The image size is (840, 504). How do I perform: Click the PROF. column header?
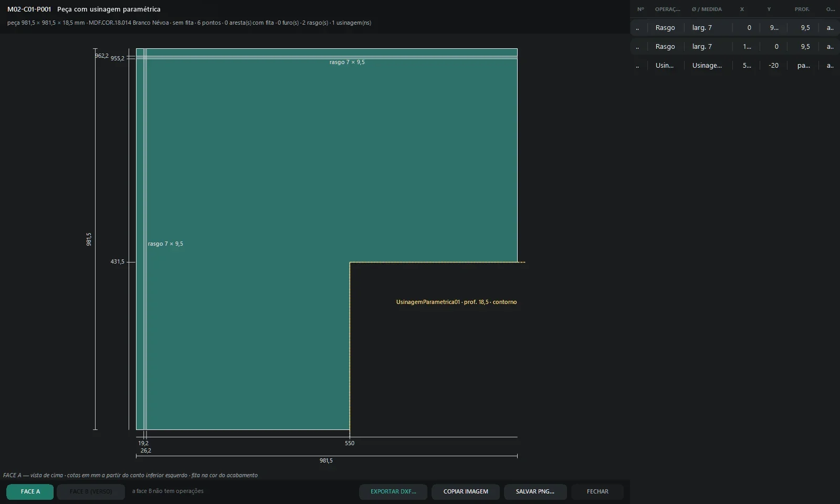(802, 9)
